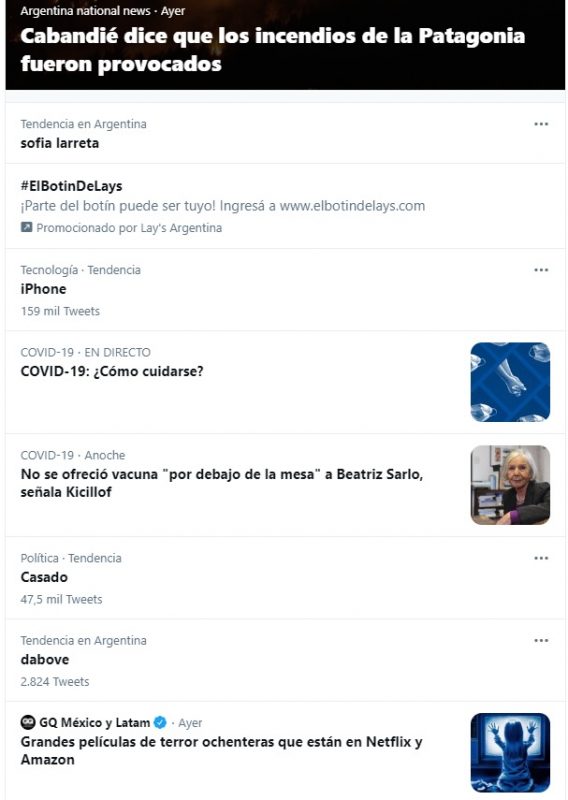568x800 pixels.
Task: Open COVID-19: ¿Cómo cuidarse? live event
Action: pos(112,371)
